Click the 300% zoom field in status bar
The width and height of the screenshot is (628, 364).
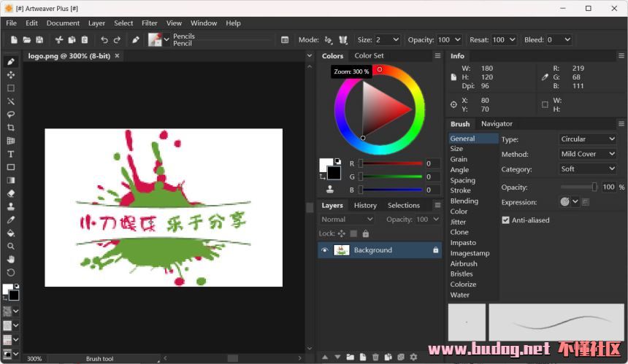[34, 359]
